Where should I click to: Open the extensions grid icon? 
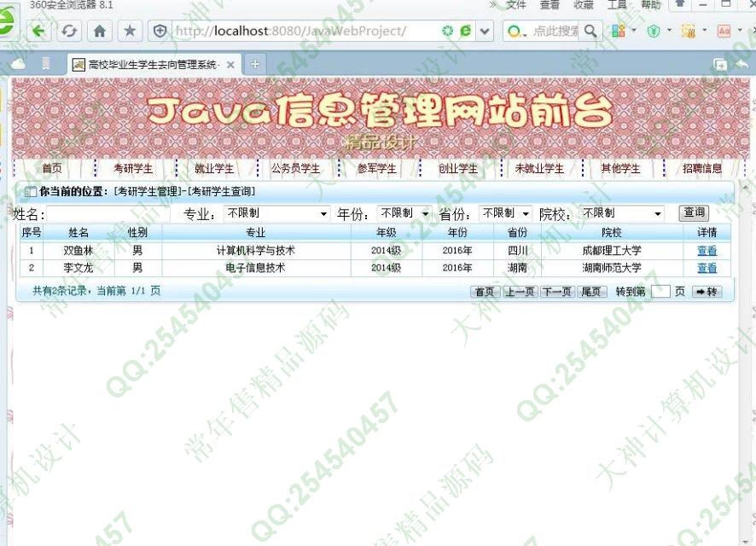coord(618,31)
